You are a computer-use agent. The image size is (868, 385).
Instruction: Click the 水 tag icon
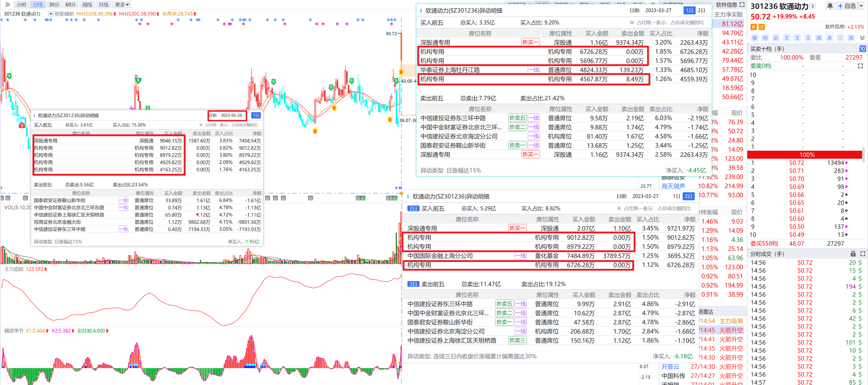coord(829,38)
